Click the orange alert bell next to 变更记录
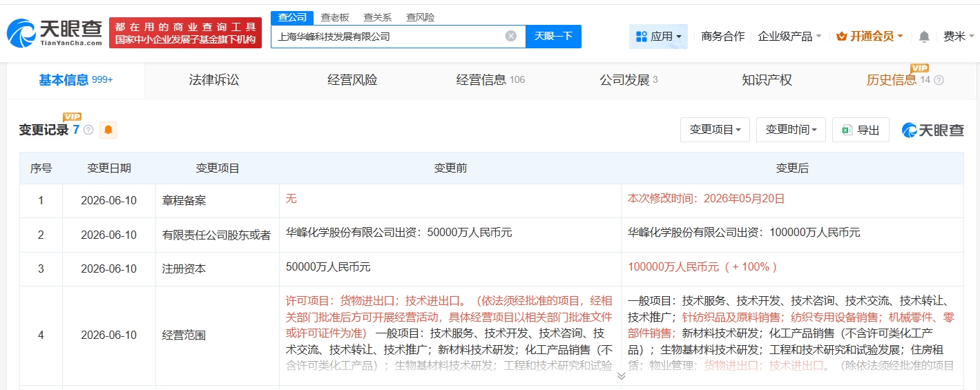 pos(108,130)
